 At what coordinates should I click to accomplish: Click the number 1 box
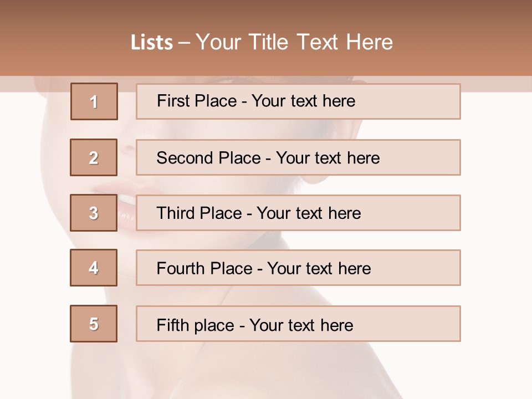[94, 101]
